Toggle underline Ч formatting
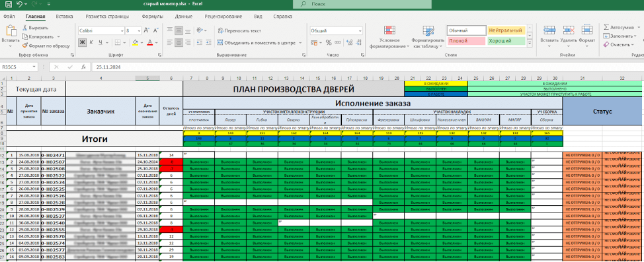This screenshot has height=262, width=644. click(x=100, y=42)
